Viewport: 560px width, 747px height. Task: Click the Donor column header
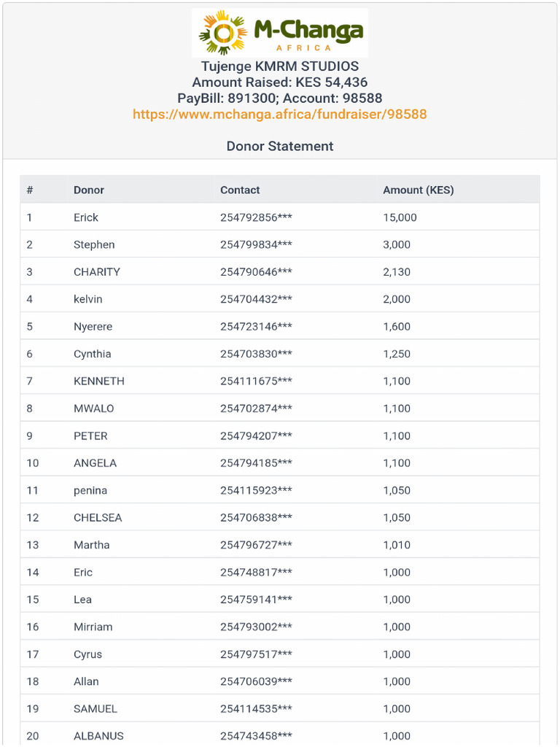(89, 190)
